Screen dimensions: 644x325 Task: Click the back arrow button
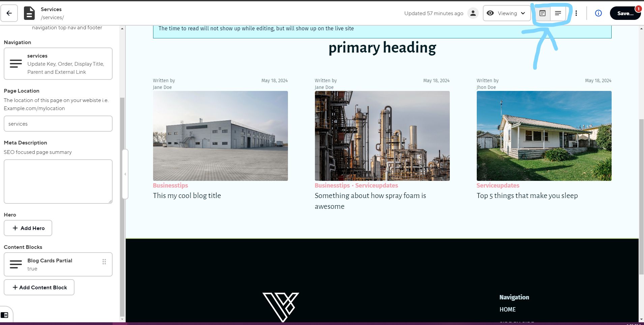pyautogui.click(x=9, y=13)
